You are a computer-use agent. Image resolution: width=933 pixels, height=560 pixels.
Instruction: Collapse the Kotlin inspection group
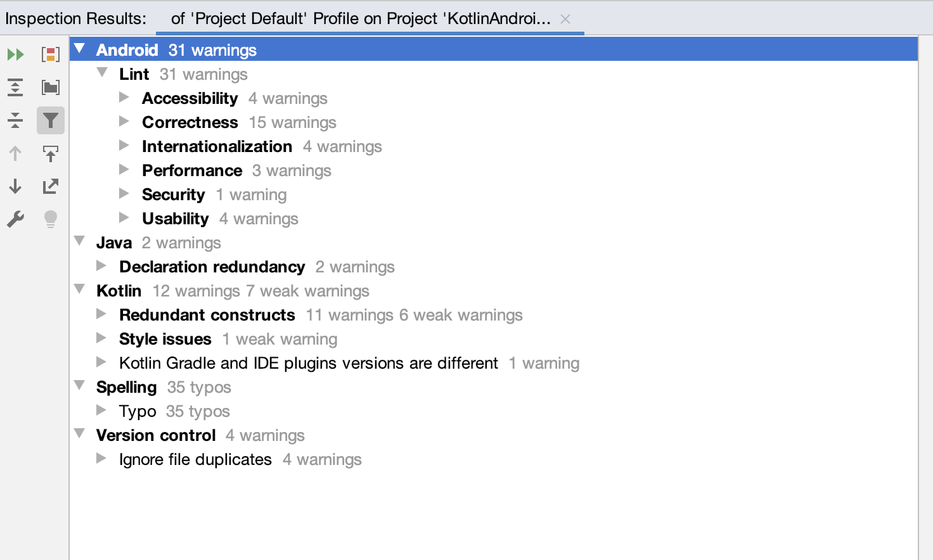(x=79, y=290)
